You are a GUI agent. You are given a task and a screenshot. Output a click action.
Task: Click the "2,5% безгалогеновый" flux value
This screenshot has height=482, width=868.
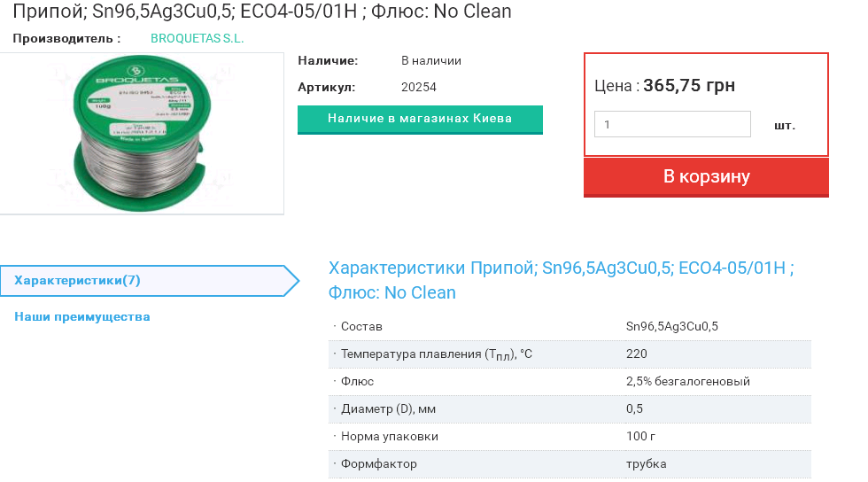pos(687,381)
